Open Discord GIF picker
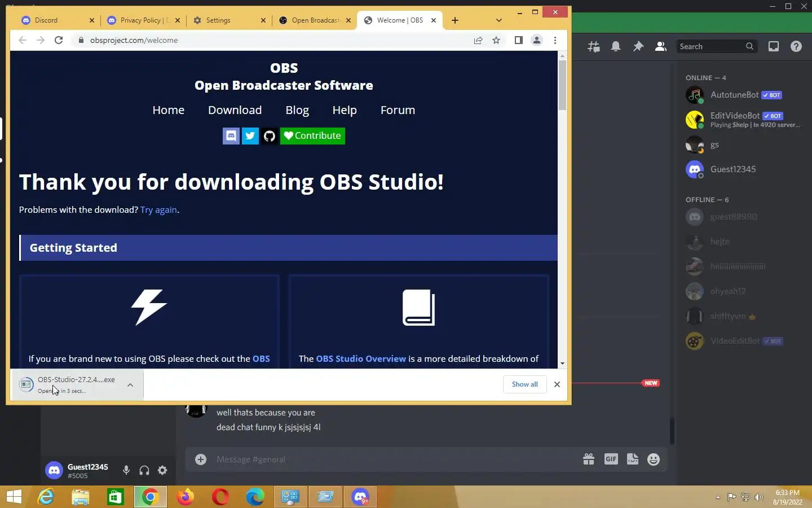812x508 pixels. click(x=611, y=459)
